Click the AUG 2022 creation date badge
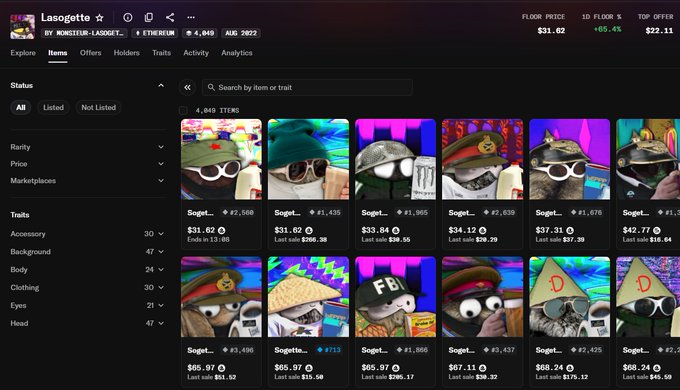 (x=241, y=33)
